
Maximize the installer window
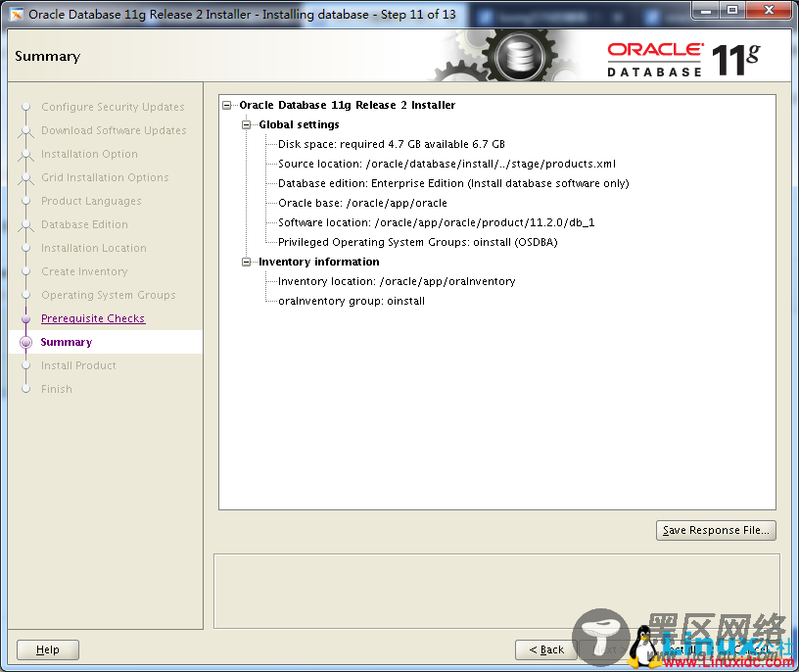point(732,10)
